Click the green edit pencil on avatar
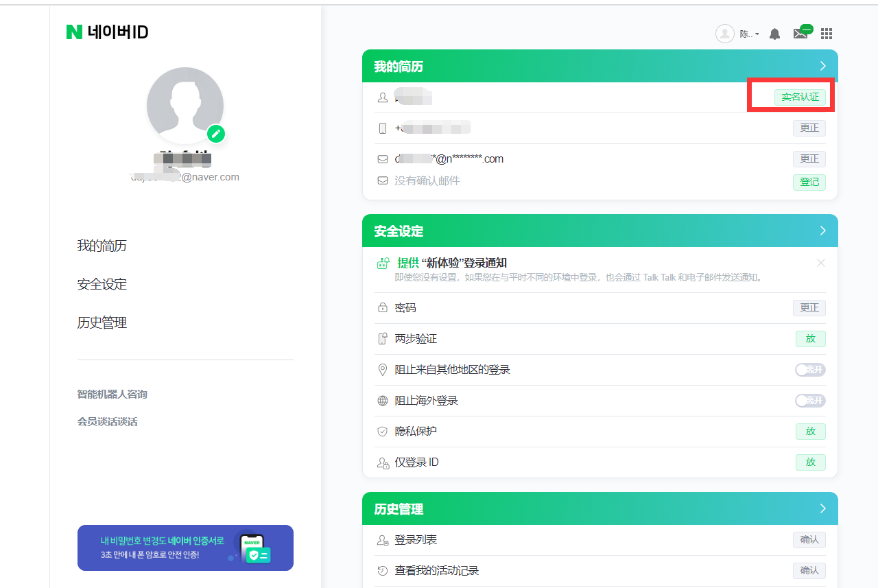878x588 pixels. pos(216,134)
